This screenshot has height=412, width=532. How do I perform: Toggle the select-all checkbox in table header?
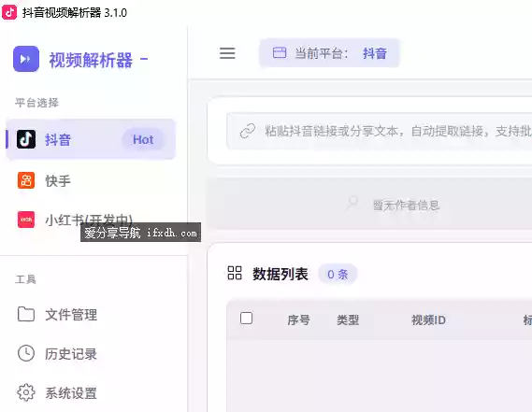pyautogui.click(x=246, y=319)
